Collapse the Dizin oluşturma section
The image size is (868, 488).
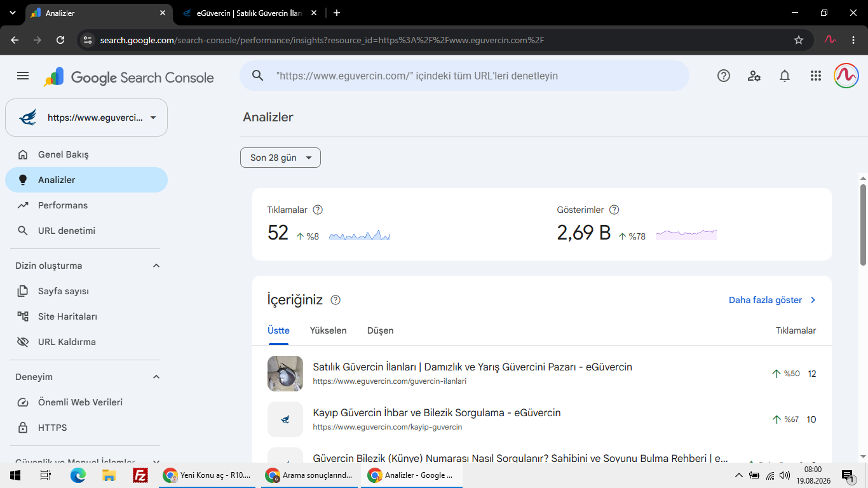point(156,266)
